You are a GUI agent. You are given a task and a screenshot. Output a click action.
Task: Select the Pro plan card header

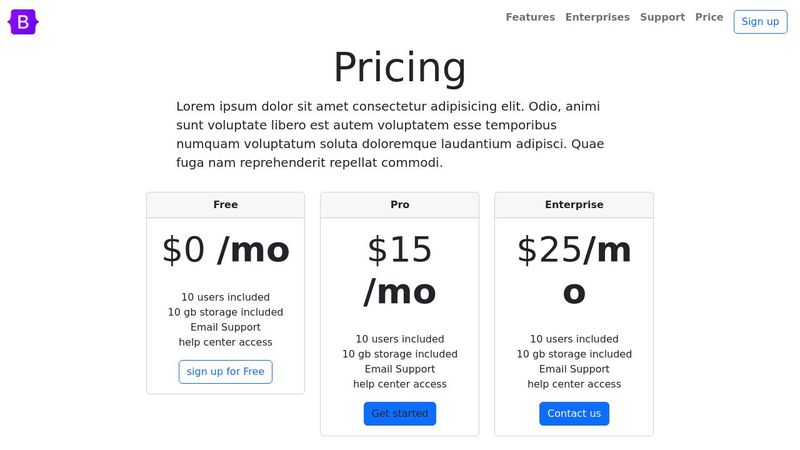[x=400, y=205]
